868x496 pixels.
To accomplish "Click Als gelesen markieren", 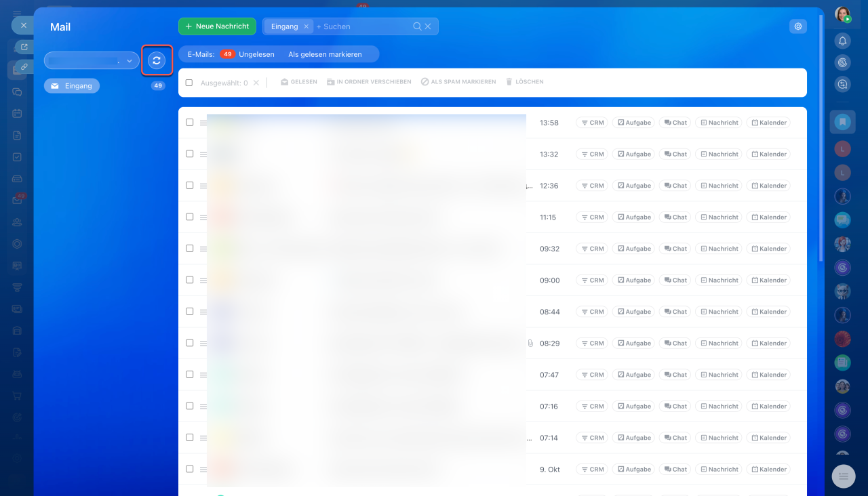I will coord(325,54).
